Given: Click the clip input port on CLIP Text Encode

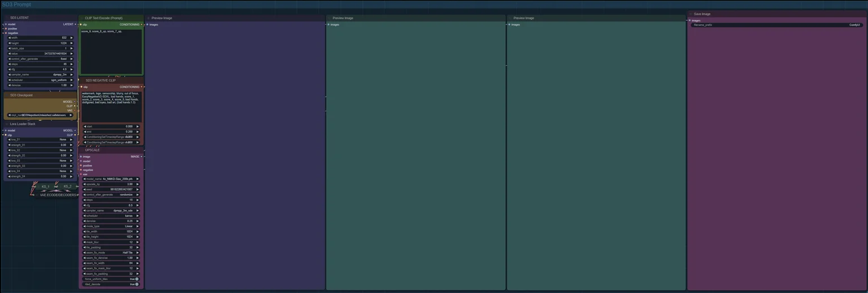Looking at the screenshot, I should click(x=81, y=24).
